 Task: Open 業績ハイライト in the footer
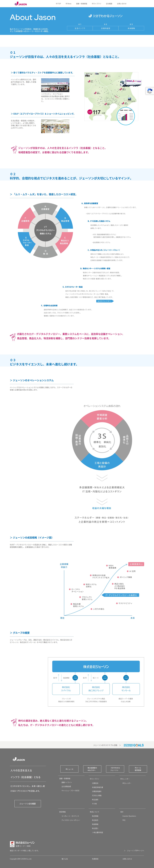[67, 782]
